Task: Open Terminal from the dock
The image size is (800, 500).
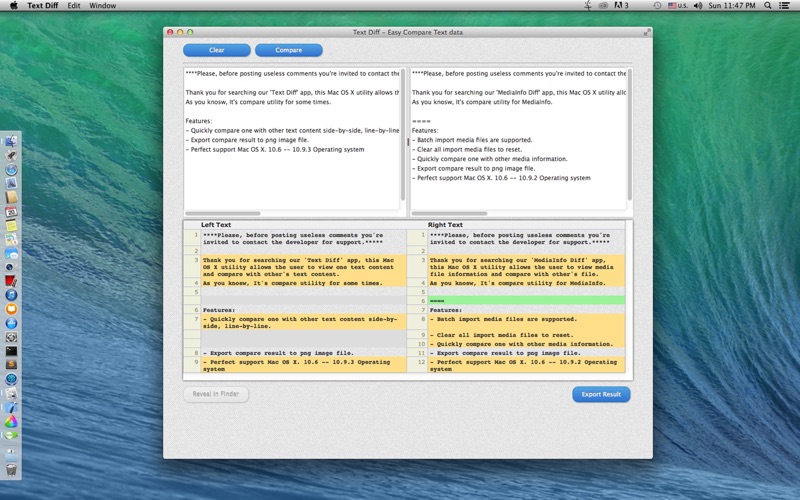Action: click(x=11, y=351)
